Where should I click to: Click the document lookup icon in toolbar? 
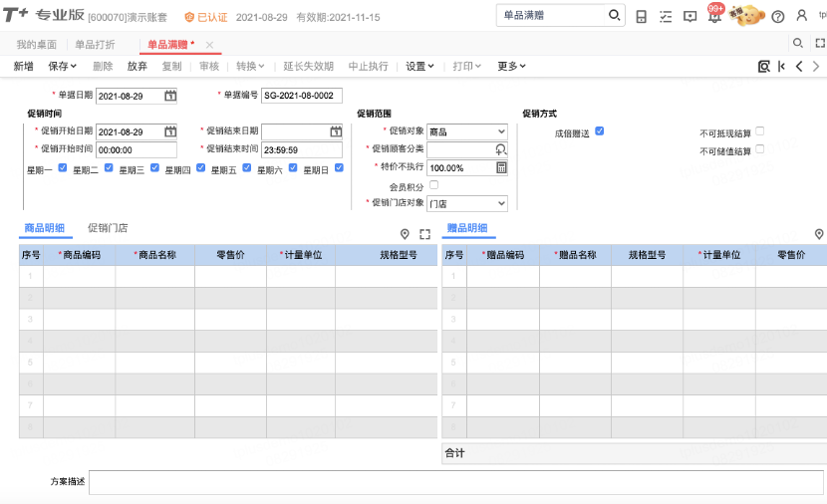click(763, 67)
